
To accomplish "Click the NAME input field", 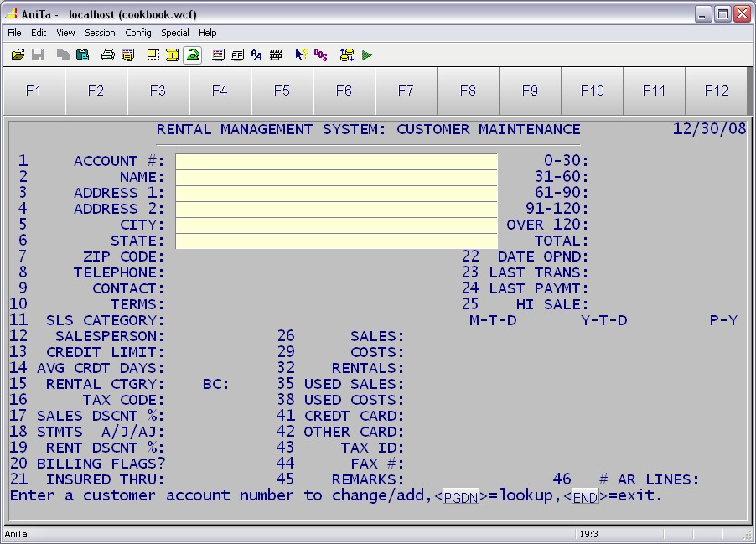I will coord(336,177).
